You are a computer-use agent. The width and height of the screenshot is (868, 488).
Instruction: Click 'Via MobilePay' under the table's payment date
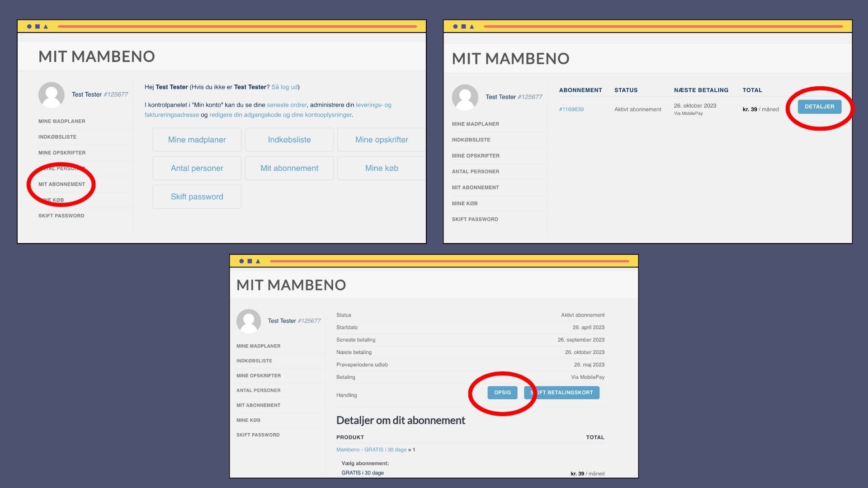(689, 113)
